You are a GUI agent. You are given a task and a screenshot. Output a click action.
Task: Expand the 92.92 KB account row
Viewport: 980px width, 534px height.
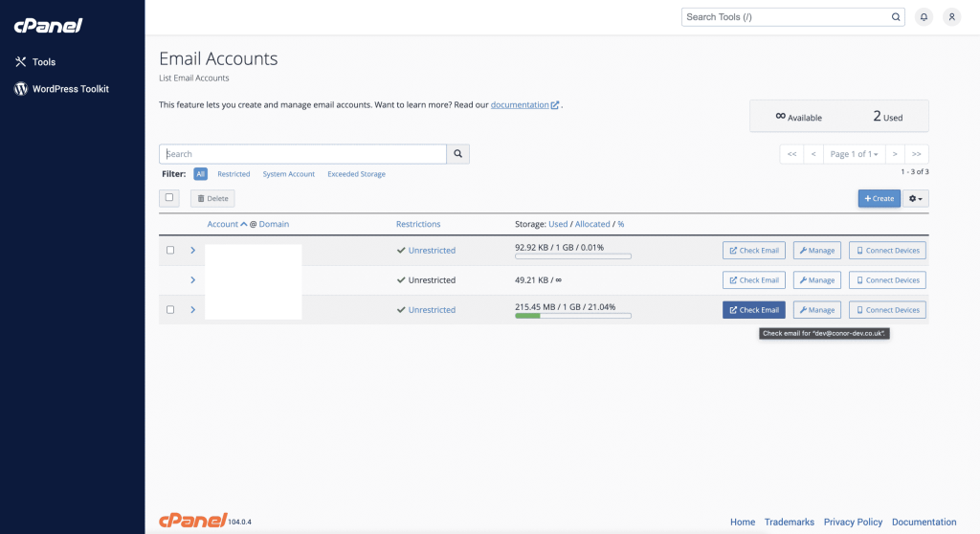pyautogui.click(x=192, y=250)
